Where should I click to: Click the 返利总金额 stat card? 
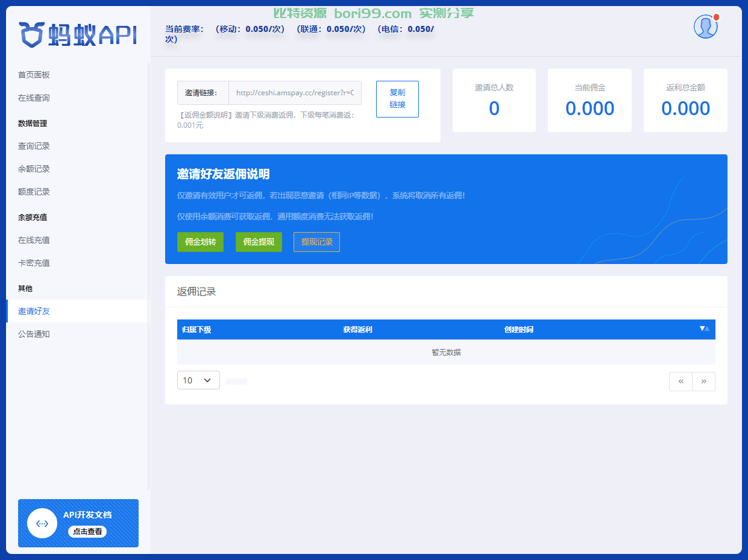[x=685, y=100]
